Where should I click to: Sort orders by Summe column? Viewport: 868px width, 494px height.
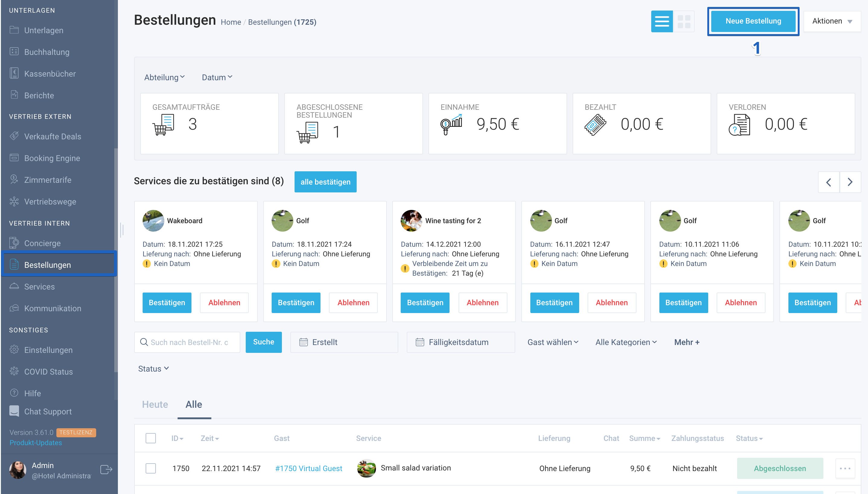[645, 439]
